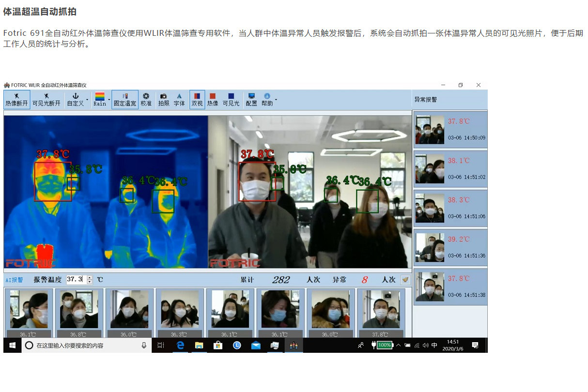Open alarm snapshot timed 03-06 14:50:09

450,129
